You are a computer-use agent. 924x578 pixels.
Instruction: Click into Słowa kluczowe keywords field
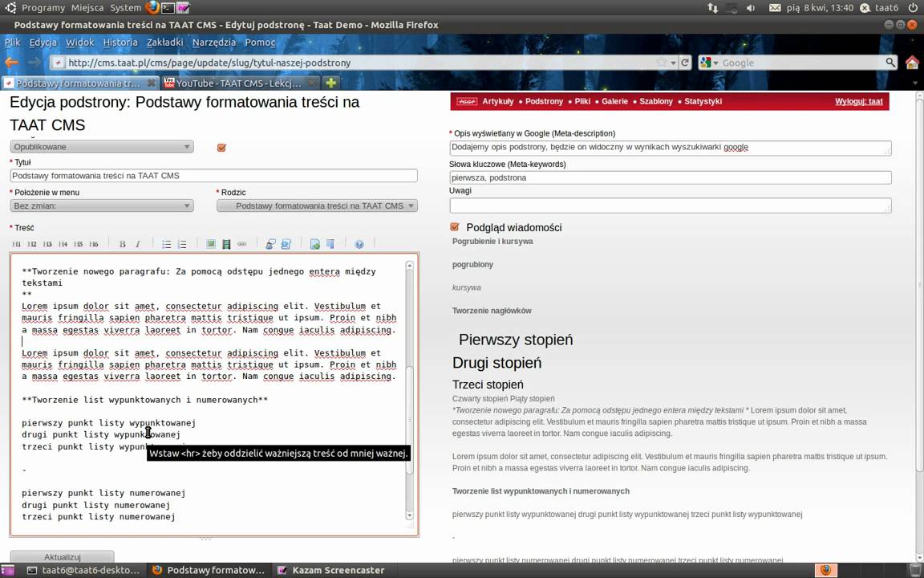click(670, 177)
